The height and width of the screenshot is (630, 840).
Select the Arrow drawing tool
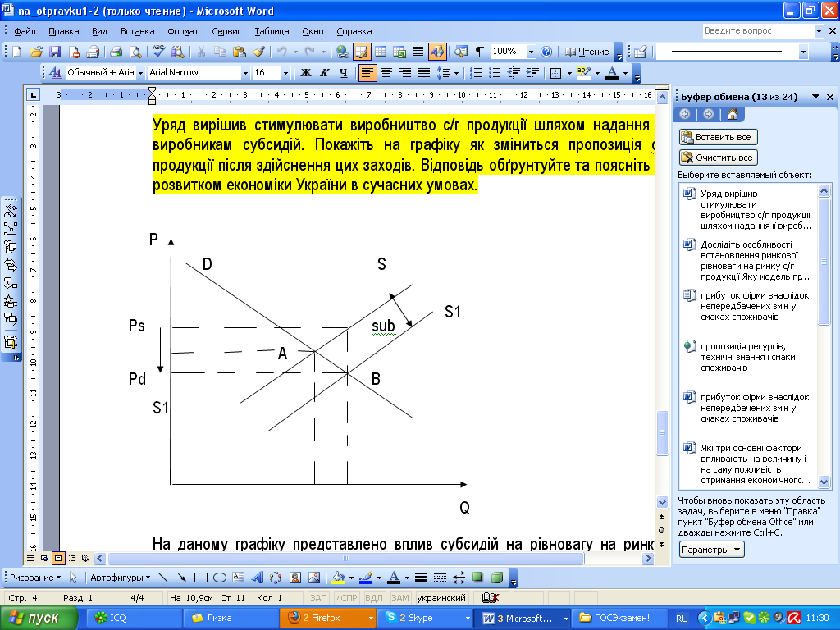(x=181, y=577)
